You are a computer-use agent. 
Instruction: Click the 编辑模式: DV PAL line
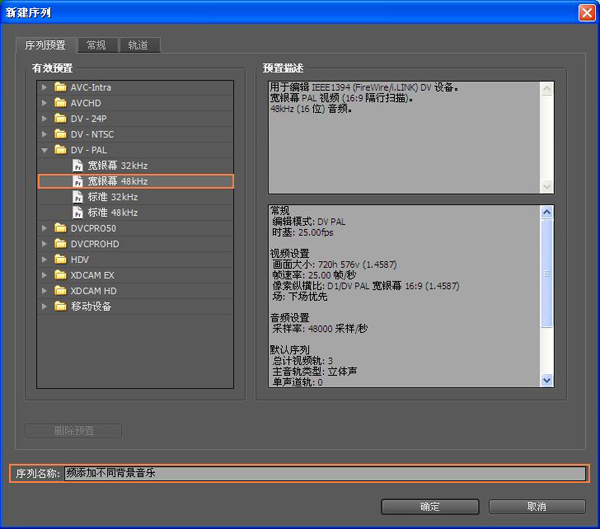309,222
